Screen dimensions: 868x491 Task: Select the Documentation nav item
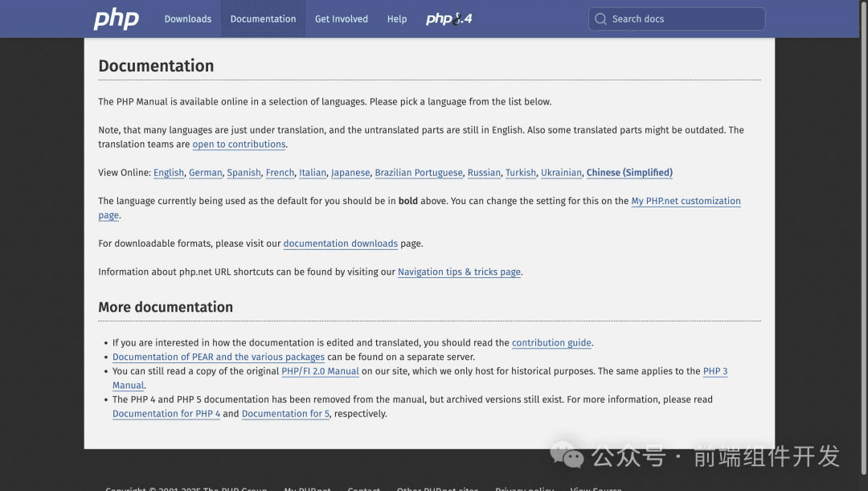click(263, 18)
